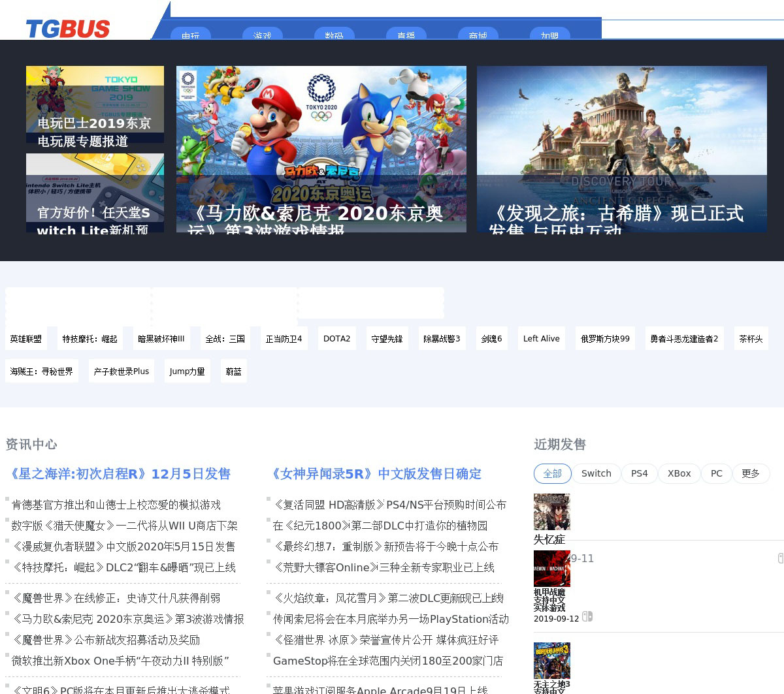The image size is (784, 694).
Task: Expand the 更多 platform filter
Action: tap(750, 473)
